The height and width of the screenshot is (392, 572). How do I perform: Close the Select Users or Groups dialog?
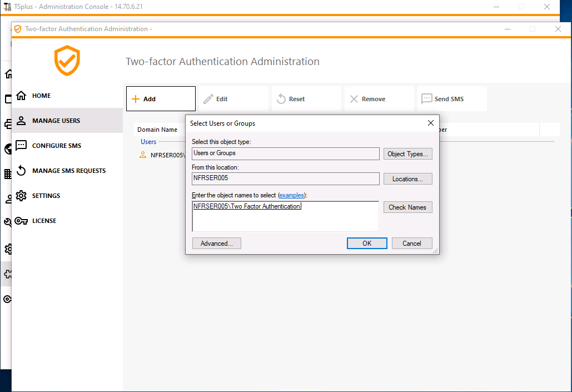click(x=430, y=123)
